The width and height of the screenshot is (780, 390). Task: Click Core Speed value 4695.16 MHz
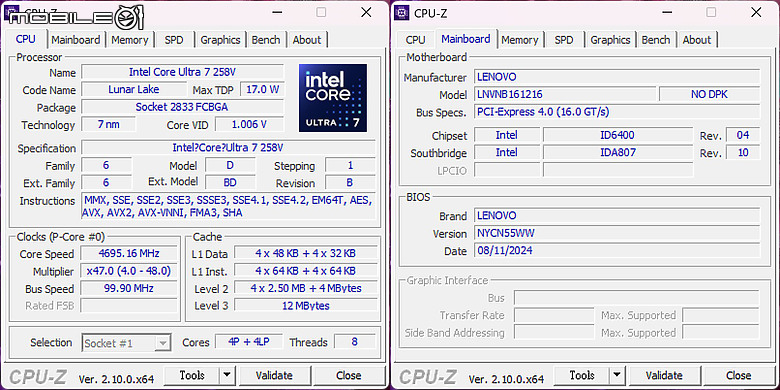point(129,253)
